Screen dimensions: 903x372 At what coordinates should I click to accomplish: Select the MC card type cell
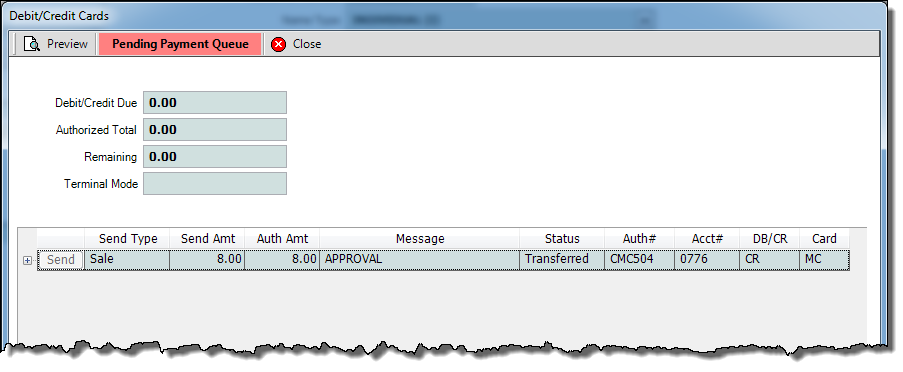click(824, 260)
